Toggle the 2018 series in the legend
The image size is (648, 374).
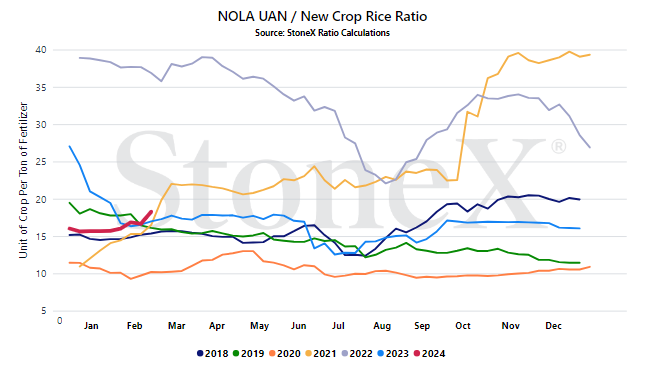coord(212,354)
